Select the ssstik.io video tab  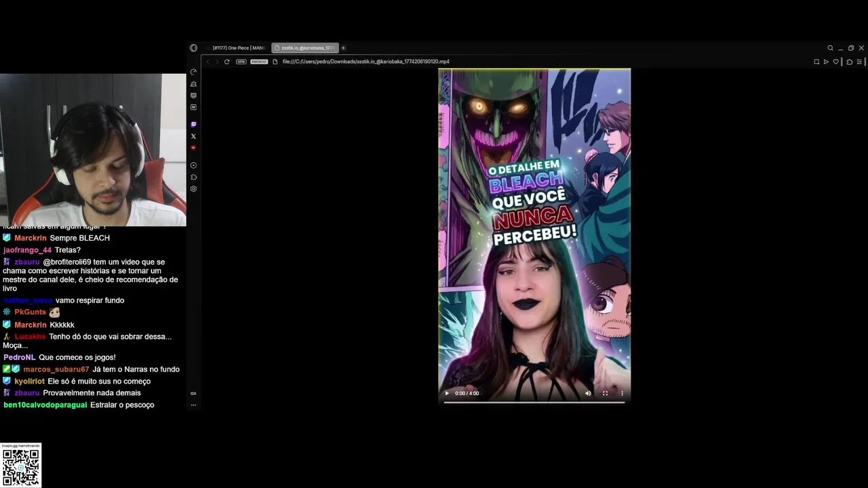click(305, 48)
